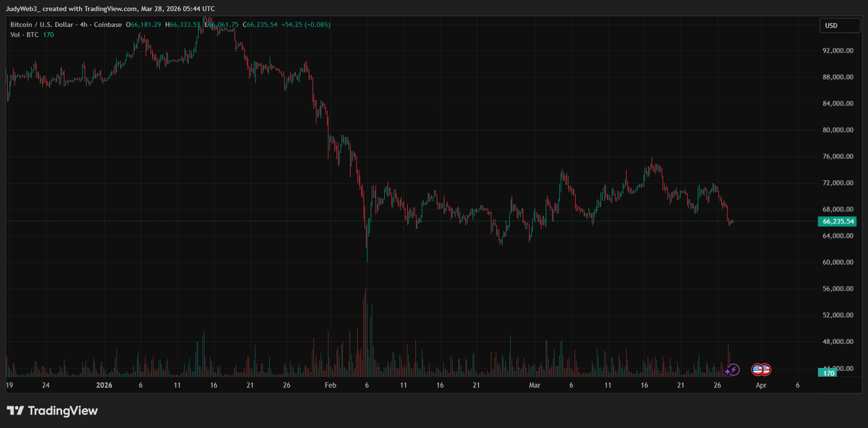868x428 pixels.
Task: Click the 68,000.00 price axis label
Action: click(x=839, y=210)
